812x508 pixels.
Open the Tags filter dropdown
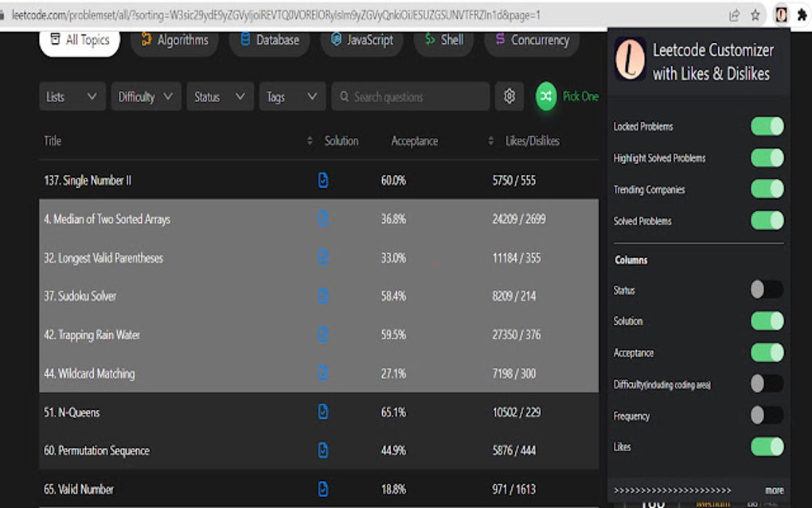tap(292, 96)
